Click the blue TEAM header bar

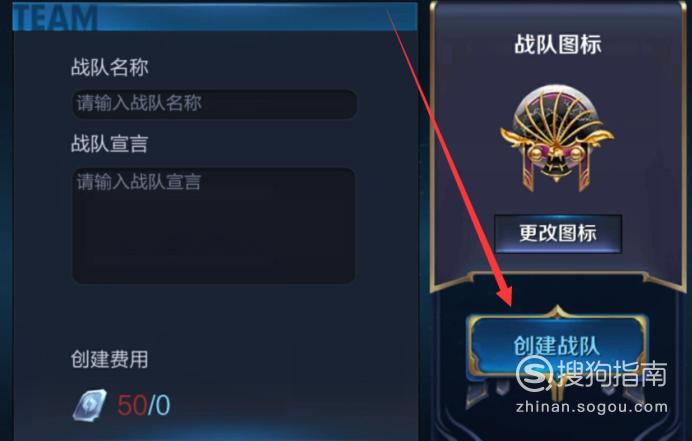click(x=215, y=17)
